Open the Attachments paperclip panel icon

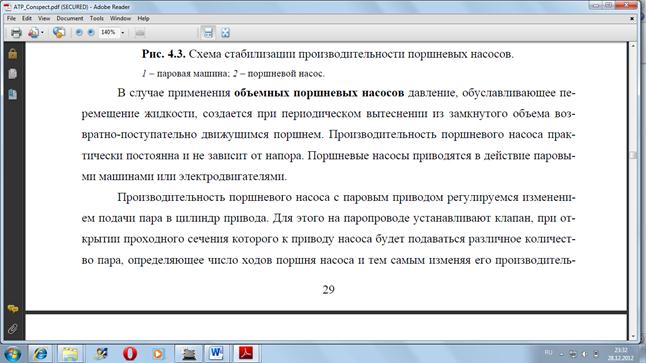click(x=12, y=328)
